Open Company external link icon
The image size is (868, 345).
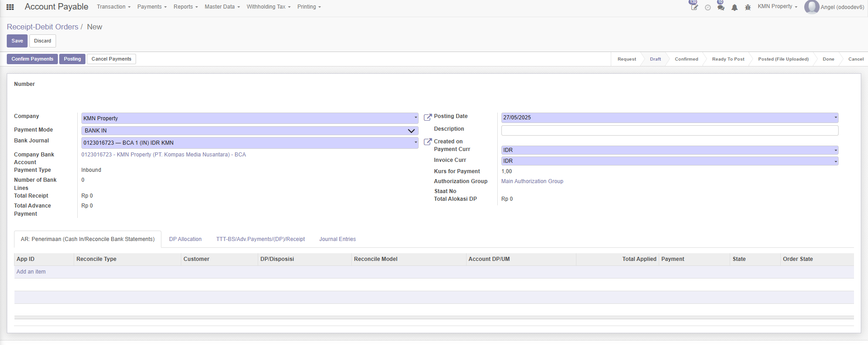click(x=428, y=118)
